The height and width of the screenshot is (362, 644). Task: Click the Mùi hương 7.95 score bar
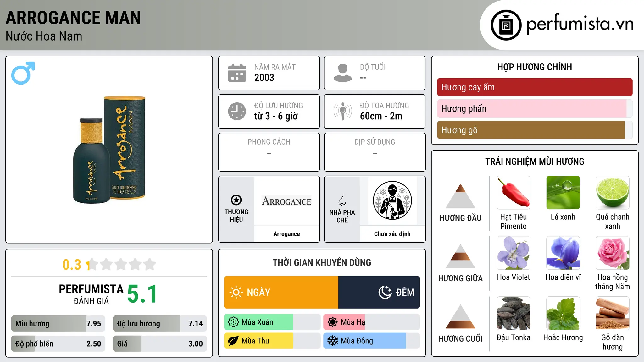coord(58,323)
